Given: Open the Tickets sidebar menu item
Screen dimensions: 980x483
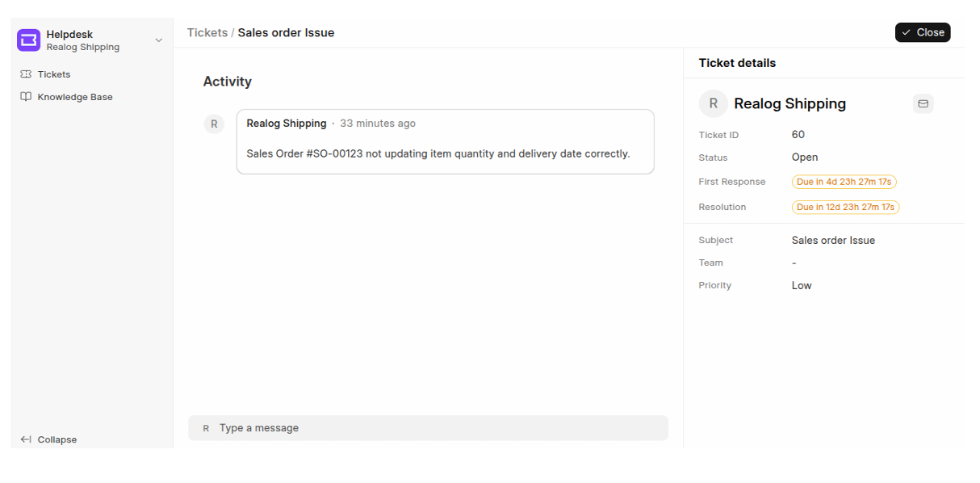Looking at the screenshot, I should click(54, 74).
